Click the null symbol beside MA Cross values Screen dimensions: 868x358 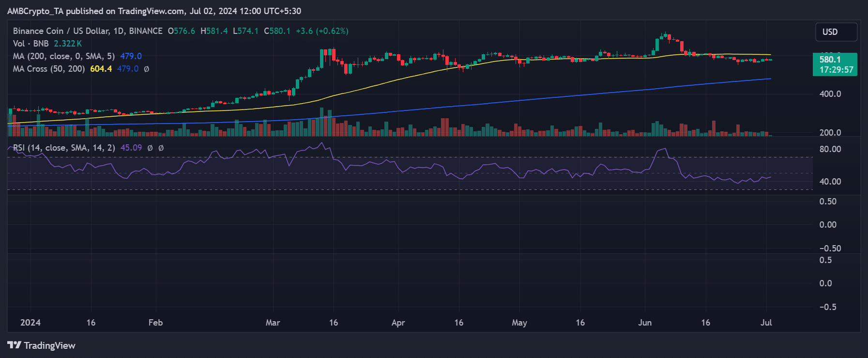tap(147, 69)
